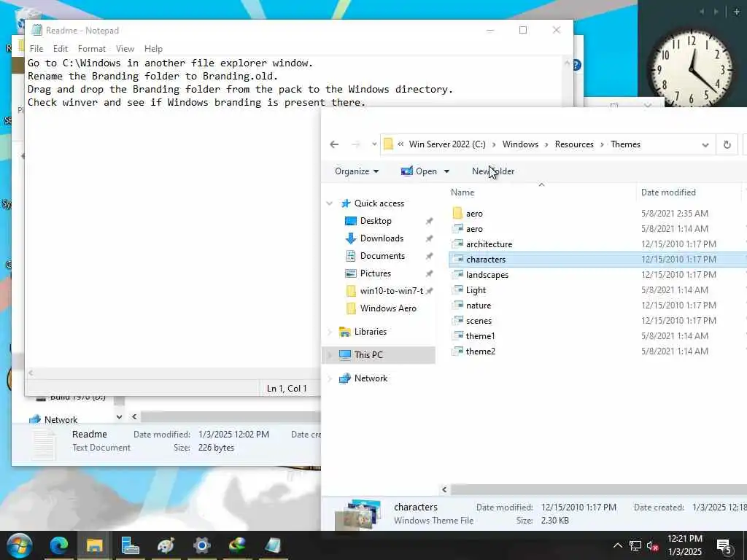Select Desktop in Quick access
This screenshot has height=560, width=747.
[376, 221]
